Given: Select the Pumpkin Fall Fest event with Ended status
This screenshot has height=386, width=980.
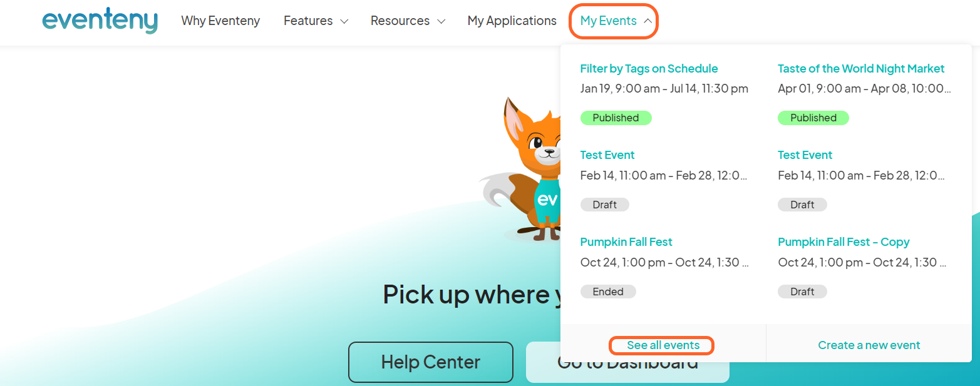Looking at the screenshot, I should pos(626,242).
